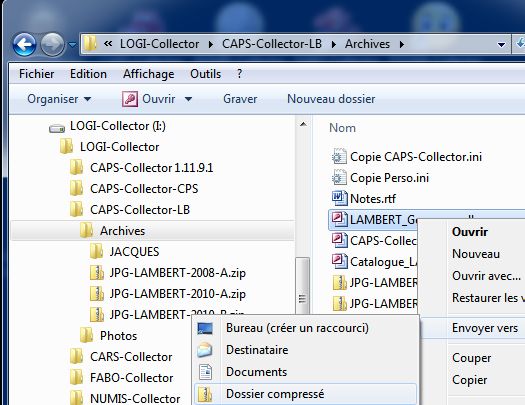
Task: Select the LOGI-Collector (I:) drive icon
Action: coord(57,128)
